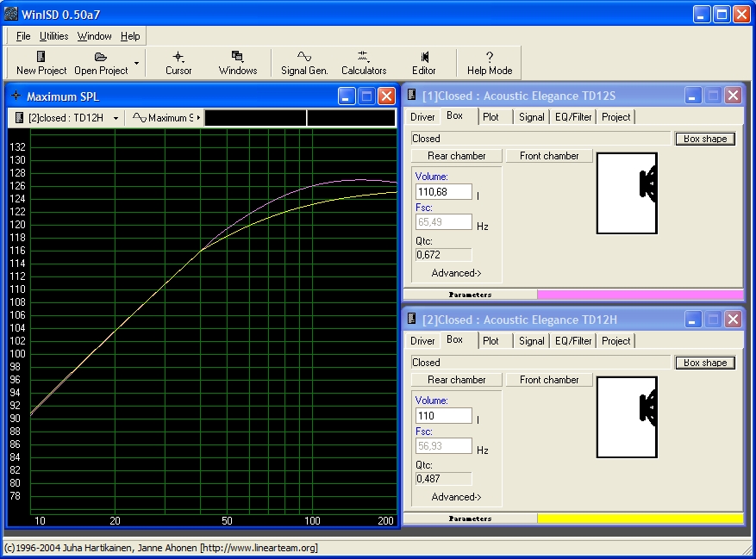Click the Closed box type label in TD12H window
This screenshot has width=756, height=559.
pos(540,363)
